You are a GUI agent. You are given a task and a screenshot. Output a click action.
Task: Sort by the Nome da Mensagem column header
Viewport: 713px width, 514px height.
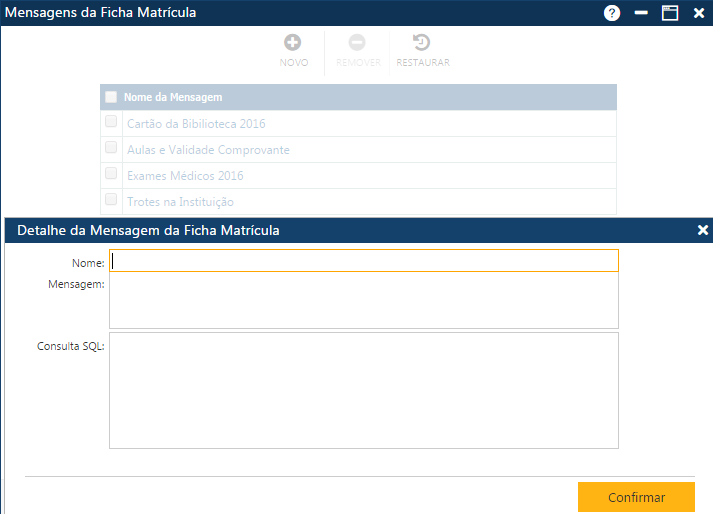click(x=173, y=97)
